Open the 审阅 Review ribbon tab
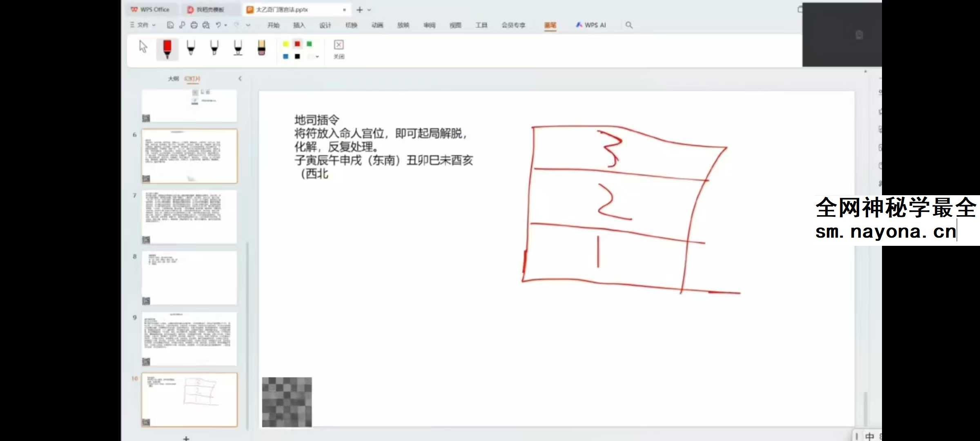This screenshot has width=980, height=441. 430,25
